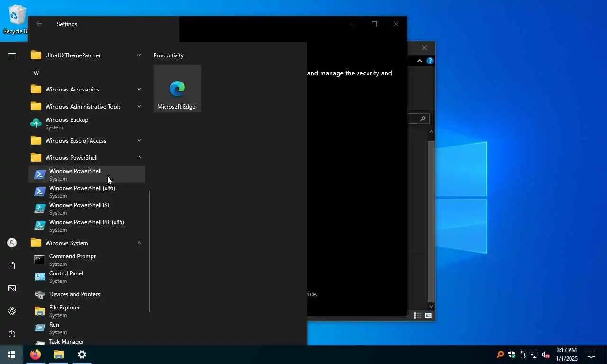Click the Start app list scrollbar
Viewport: 607px width, 364px height.
tap(150, 251)
